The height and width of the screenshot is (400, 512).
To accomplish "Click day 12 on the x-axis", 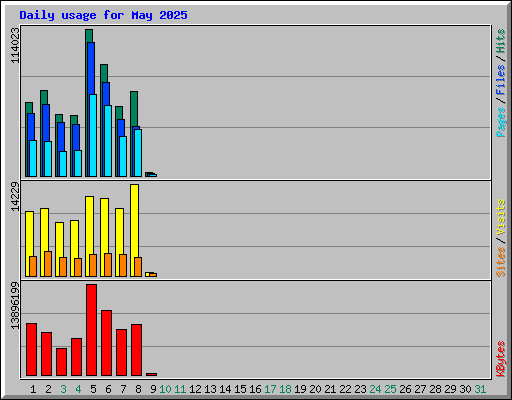I will [x=195, y=389].
